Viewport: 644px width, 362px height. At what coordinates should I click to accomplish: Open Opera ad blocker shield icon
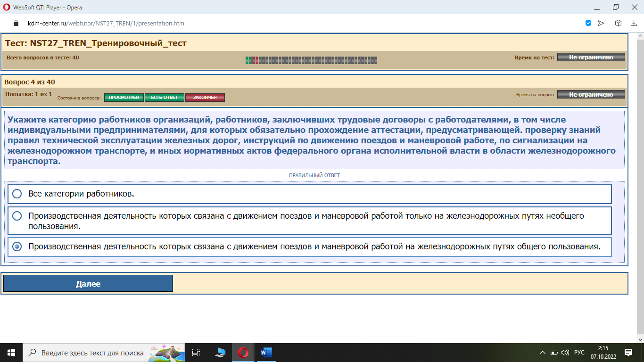[x=588, y=23]
